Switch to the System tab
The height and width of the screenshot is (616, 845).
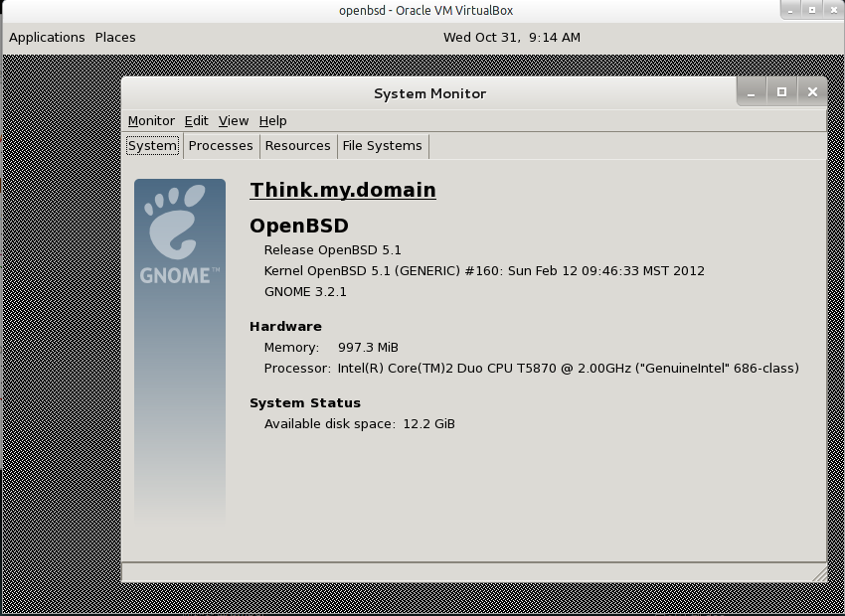tap(152, 146)
